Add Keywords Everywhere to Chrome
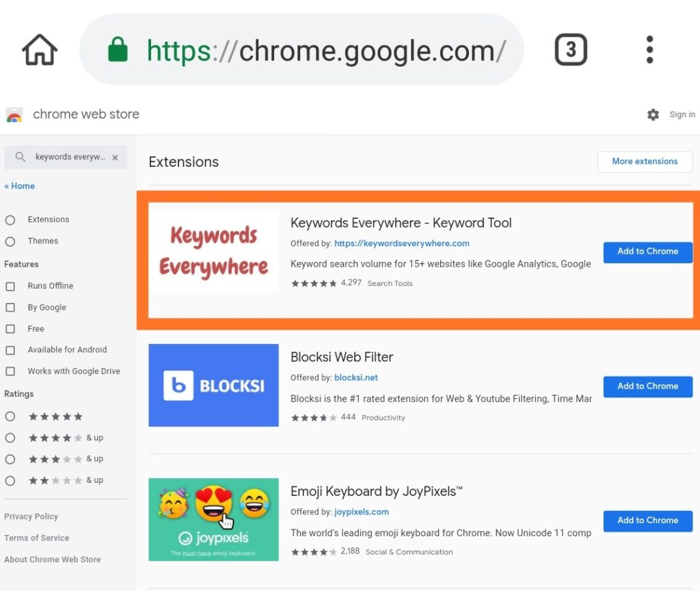This screenshot has height=591, width=700. [647, 252]
